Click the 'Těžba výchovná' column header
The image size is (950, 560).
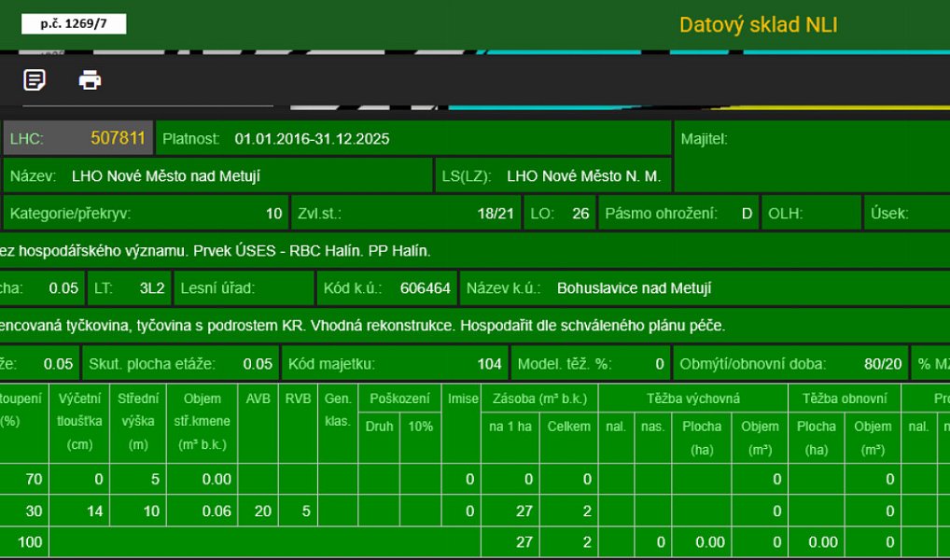pyautogui.click(x=693, y=399)
